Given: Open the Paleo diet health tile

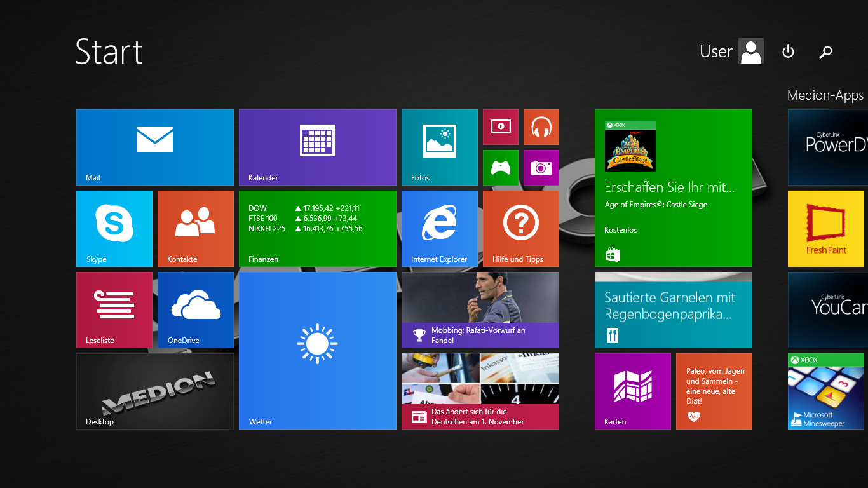Looking at the screenshot, I should pyautogui.click(x=714, y=391).
